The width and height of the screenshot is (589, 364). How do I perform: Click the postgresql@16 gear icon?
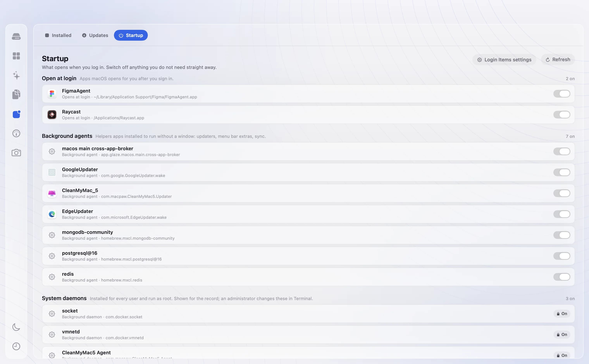point(52,256)
